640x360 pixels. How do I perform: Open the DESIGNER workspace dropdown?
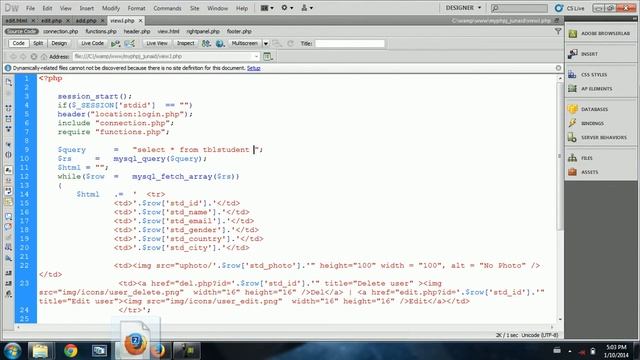(x=463, y=8)
